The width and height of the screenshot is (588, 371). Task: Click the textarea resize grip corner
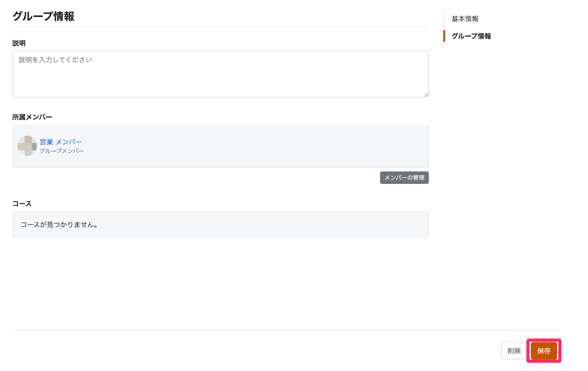426,94
